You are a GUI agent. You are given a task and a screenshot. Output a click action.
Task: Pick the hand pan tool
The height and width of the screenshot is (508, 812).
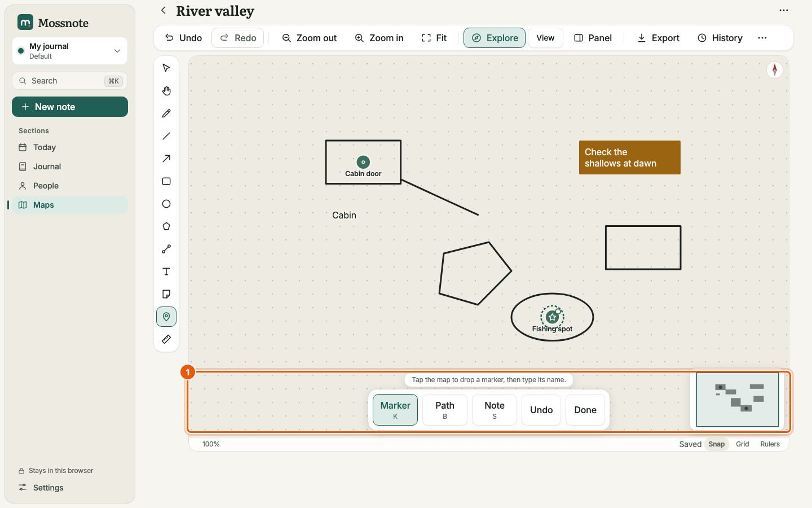[166, 91]
